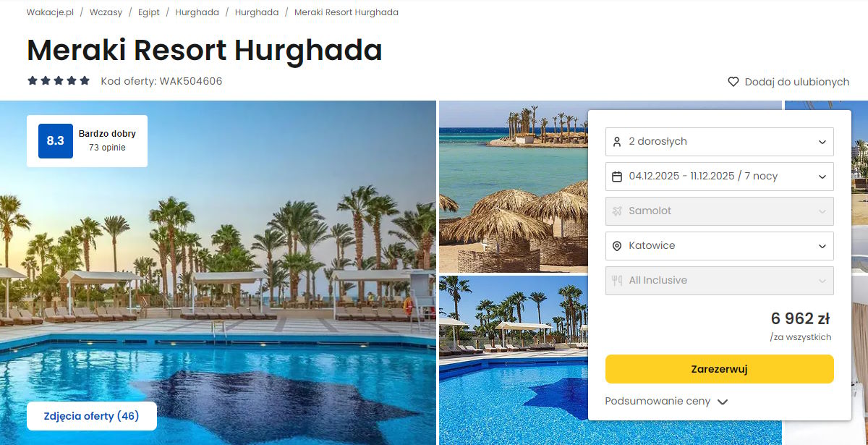Image resolution: width=868 pixels, height=445 pixels.
Task: Click the airplane icon beside Samolot
Action: [x=617, y=211]
